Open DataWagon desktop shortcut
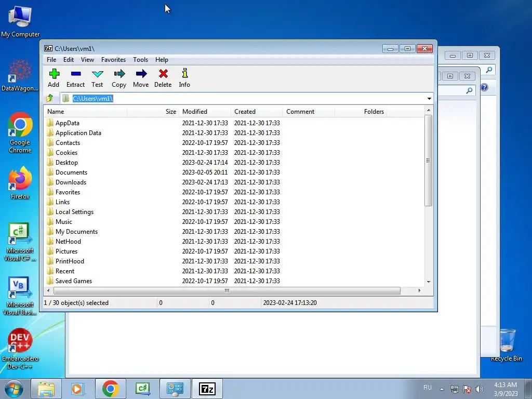 [20, 75]
